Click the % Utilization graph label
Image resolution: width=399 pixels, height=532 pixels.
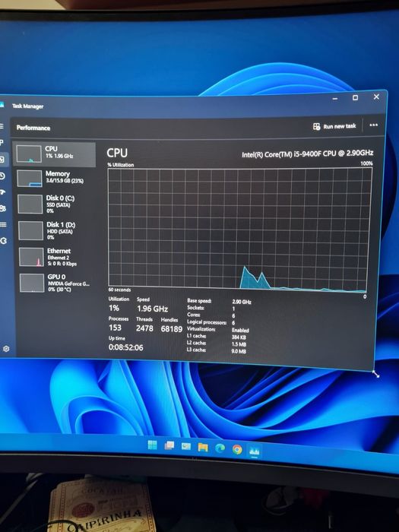click(121, 165)
